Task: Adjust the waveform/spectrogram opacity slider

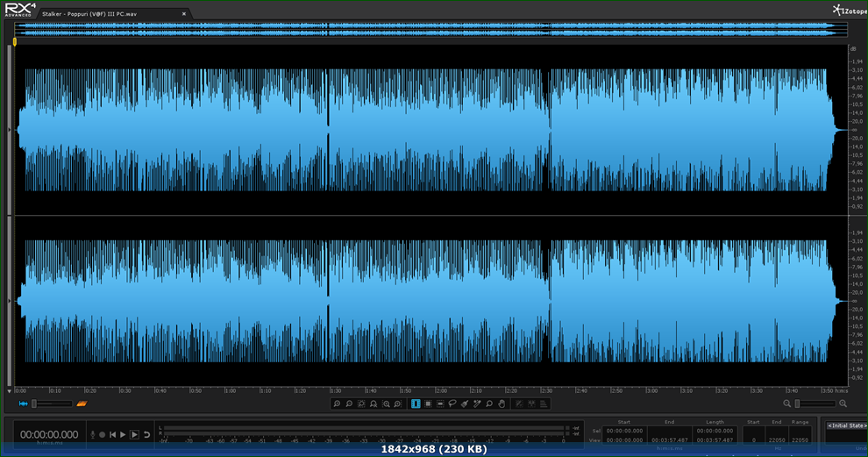Action: [x=52, y=403]
